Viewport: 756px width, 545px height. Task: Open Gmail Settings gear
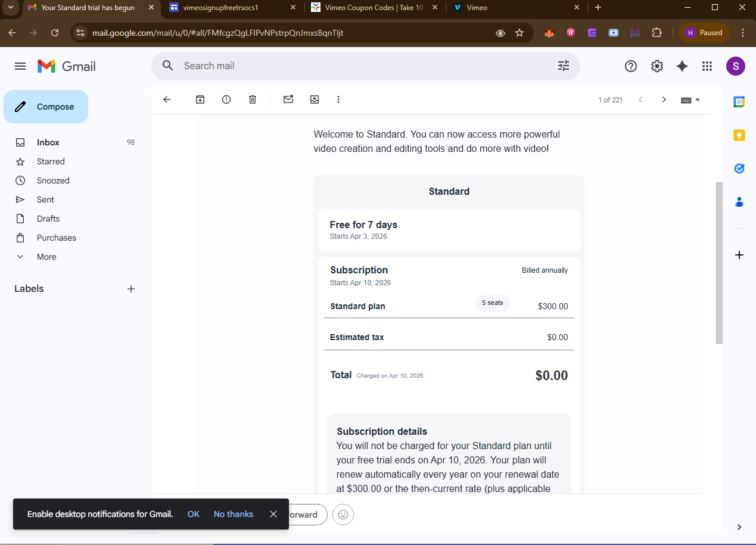tap(657, 66)
